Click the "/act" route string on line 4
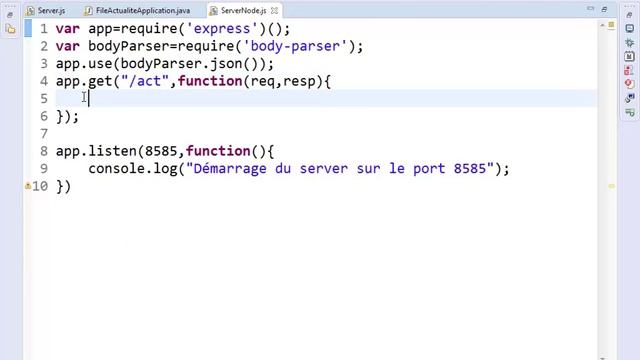 coord(145,81)
